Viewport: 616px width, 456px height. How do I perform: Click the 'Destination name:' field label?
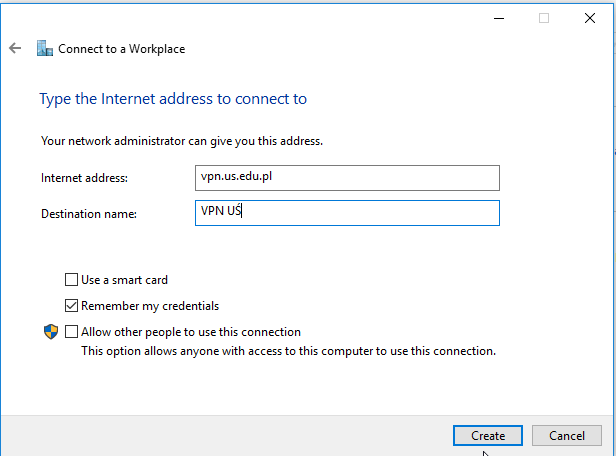point(89,214)
